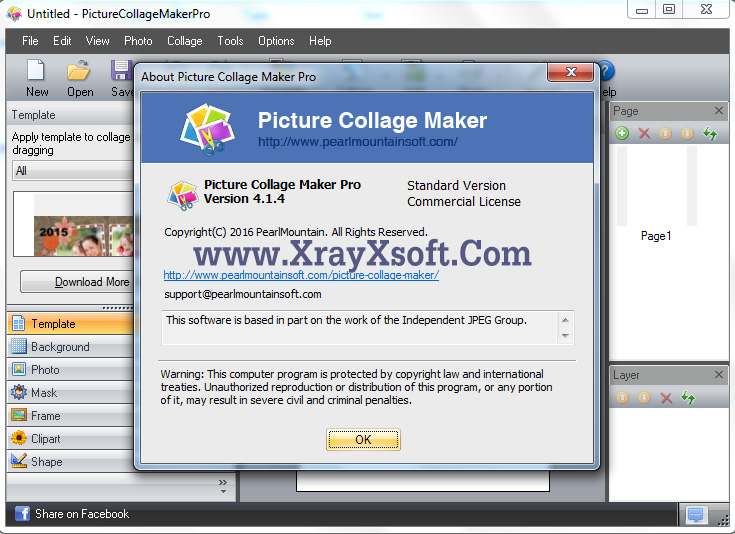
Task: Open the Collage menu
Action: click(x=185, y=41)
